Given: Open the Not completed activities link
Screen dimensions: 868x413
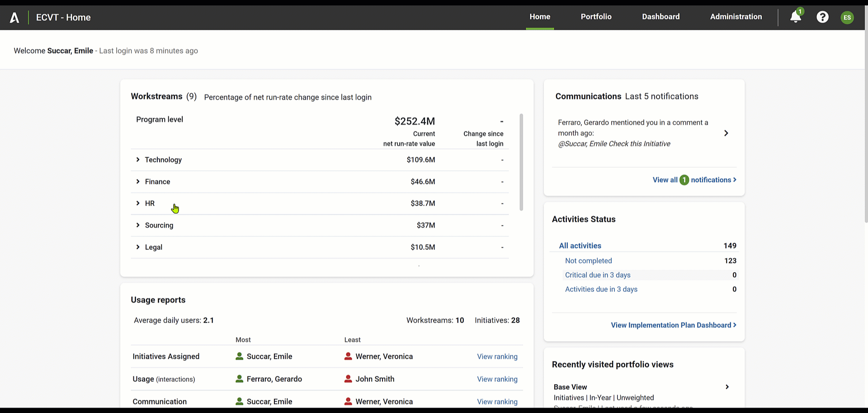Looking at the screenshot, I should click(588, 261).
